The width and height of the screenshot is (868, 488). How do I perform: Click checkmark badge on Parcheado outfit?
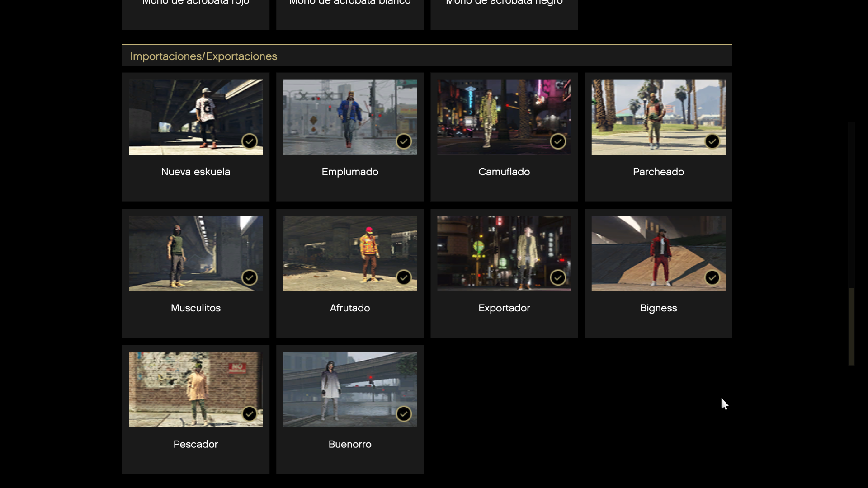(x=712, y=141)
